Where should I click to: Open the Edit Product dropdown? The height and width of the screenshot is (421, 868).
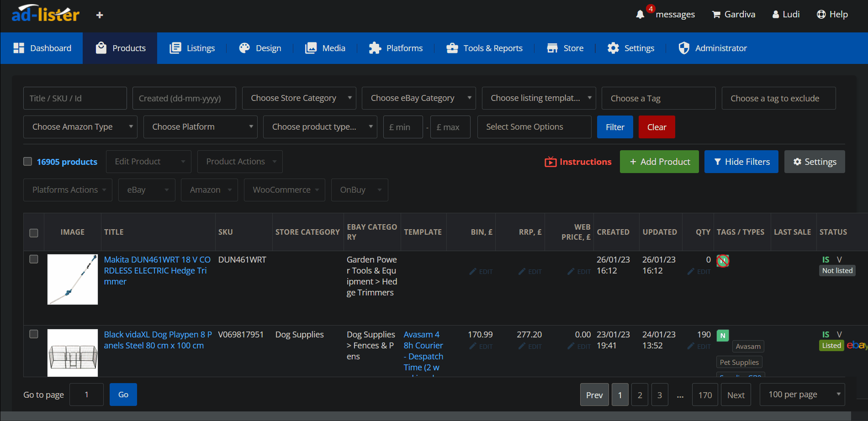coord(148,162)
